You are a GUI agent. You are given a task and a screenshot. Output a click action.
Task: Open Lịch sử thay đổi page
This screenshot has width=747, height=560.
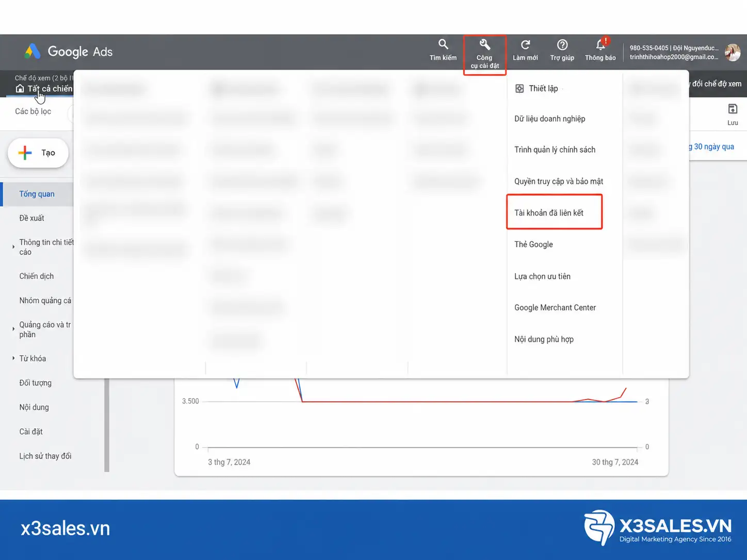45,456
